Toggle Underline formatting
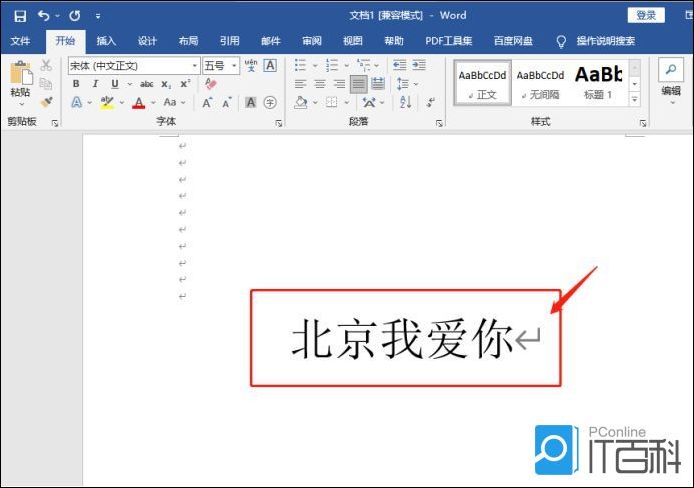 [115, 84]
